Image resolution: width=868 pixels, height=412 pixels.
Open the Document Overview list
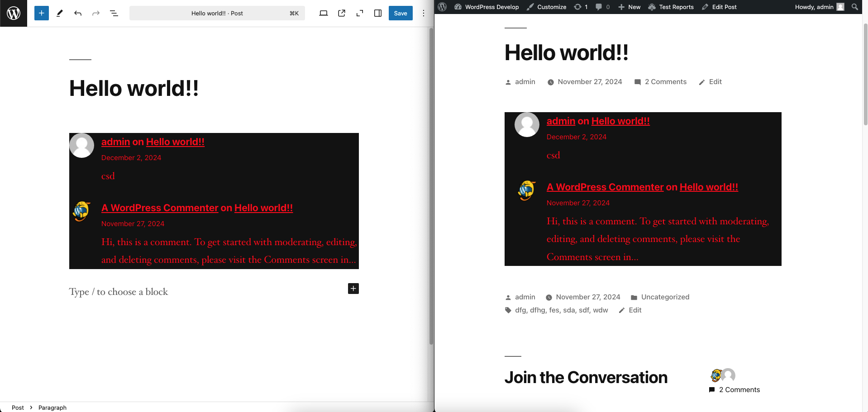coord(114,13)
